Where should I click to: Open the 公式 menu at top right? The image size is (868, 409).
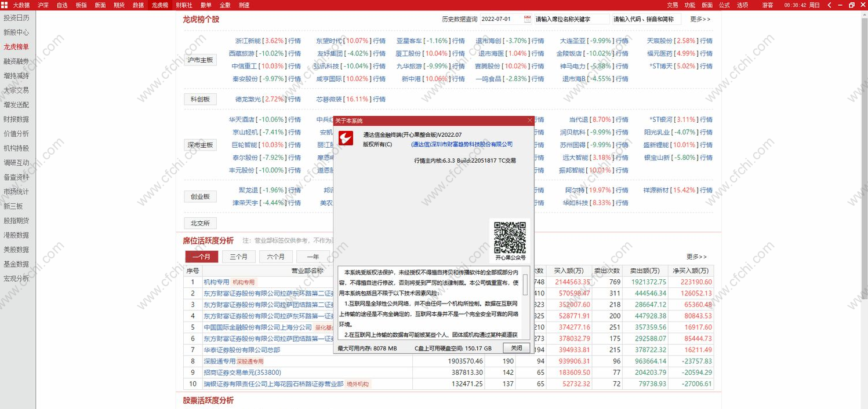tap(724, 5)
